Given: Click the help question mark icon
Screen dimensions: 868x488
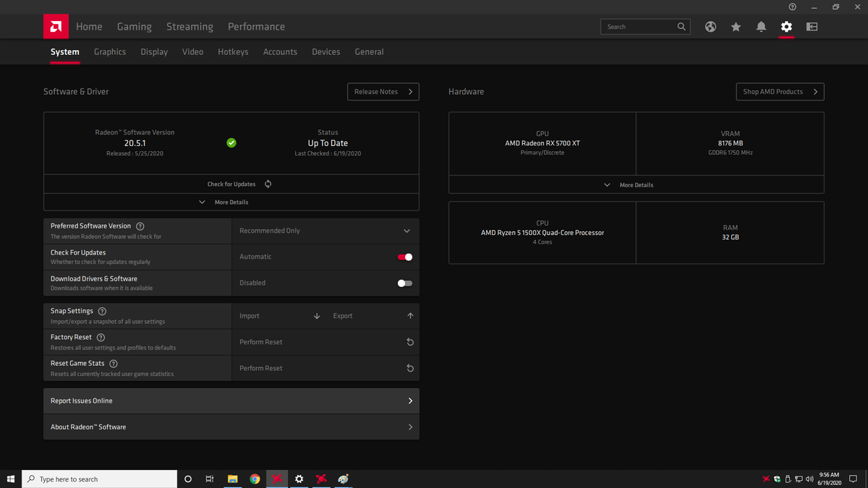Looking at the screenshot, I should click(792, 7).
